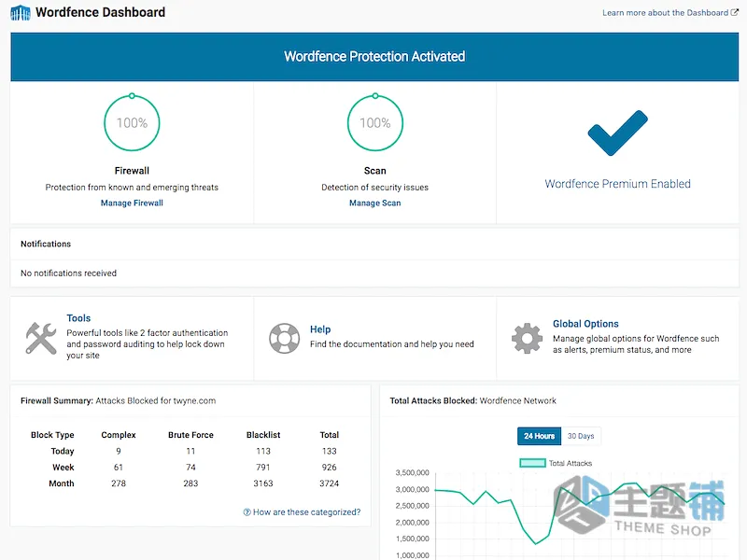Open the Manage Scan link
Screen dimensions: 747x560
tap(375, 203)
